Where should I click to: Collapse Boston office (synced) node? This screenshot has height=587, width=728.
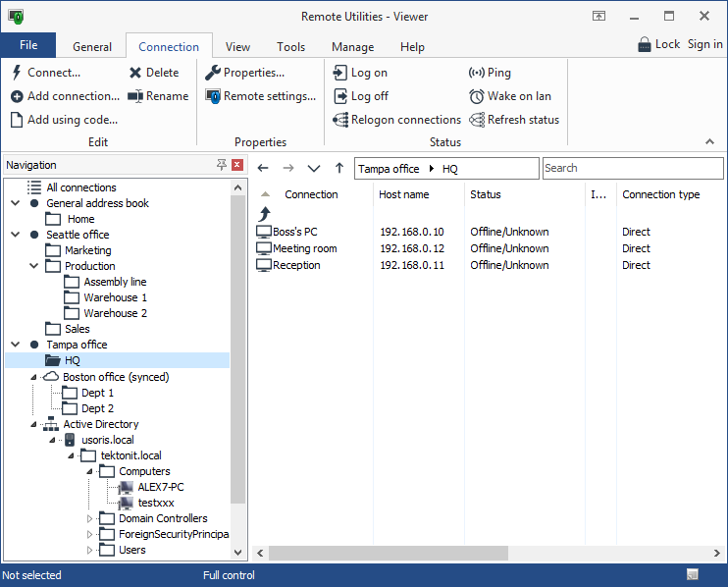click(33, 377)
